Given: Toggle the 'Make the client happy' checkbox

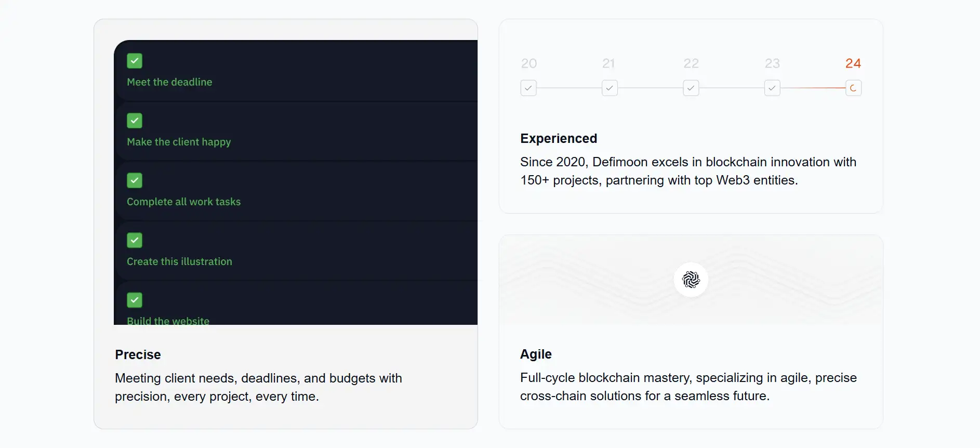Looking at the screenshot, I should pyautogui.click(x=135, y=121).
